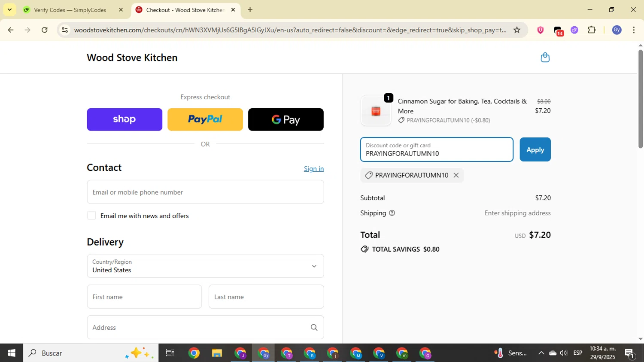Open Chrome's three-dot menu
The image size is (644, 362).
[x=634, y=30]
